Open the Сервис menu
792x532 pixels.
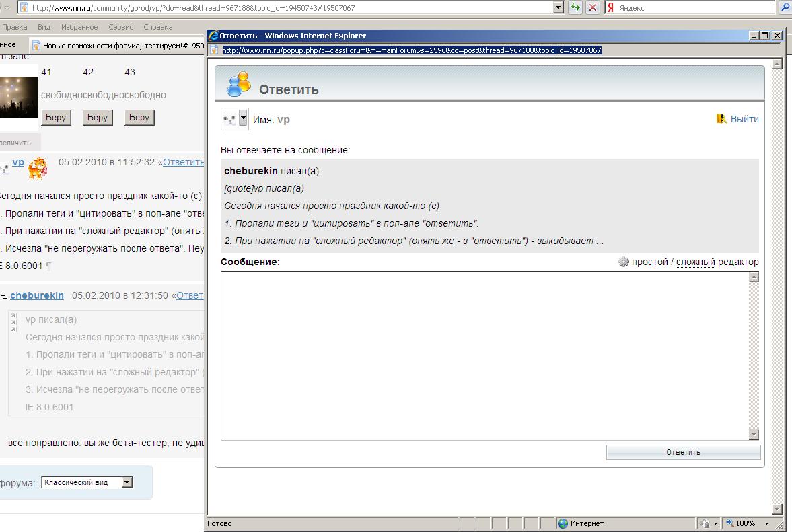[120, 27]
